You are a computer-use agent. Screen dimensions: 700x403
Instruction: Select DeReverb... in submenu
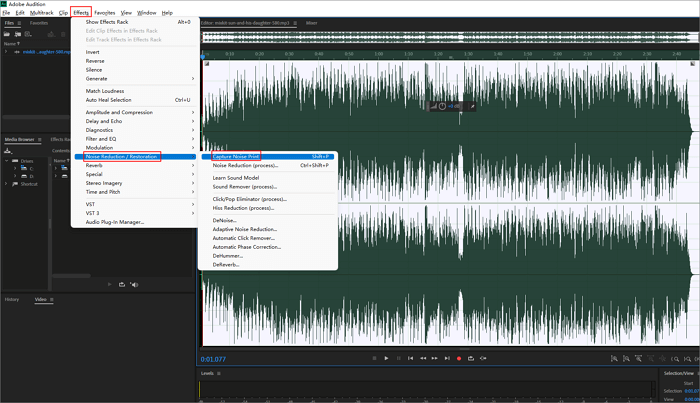pos(267,265)
